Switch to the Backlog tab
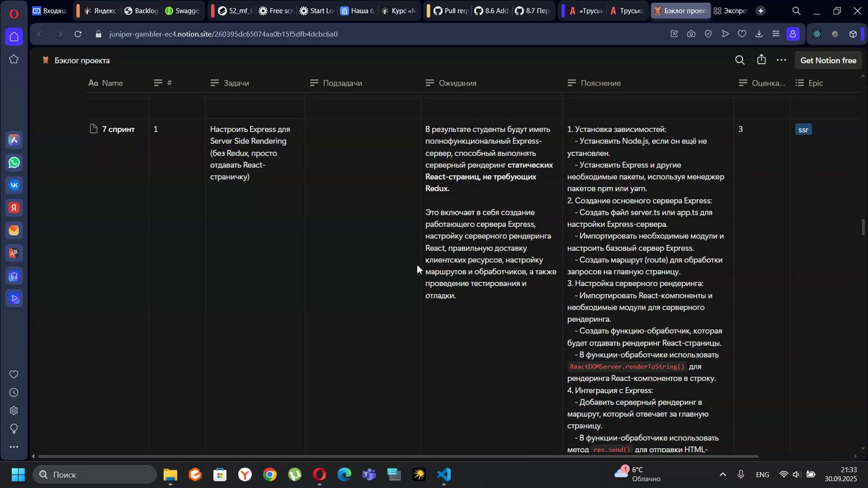 141,11
